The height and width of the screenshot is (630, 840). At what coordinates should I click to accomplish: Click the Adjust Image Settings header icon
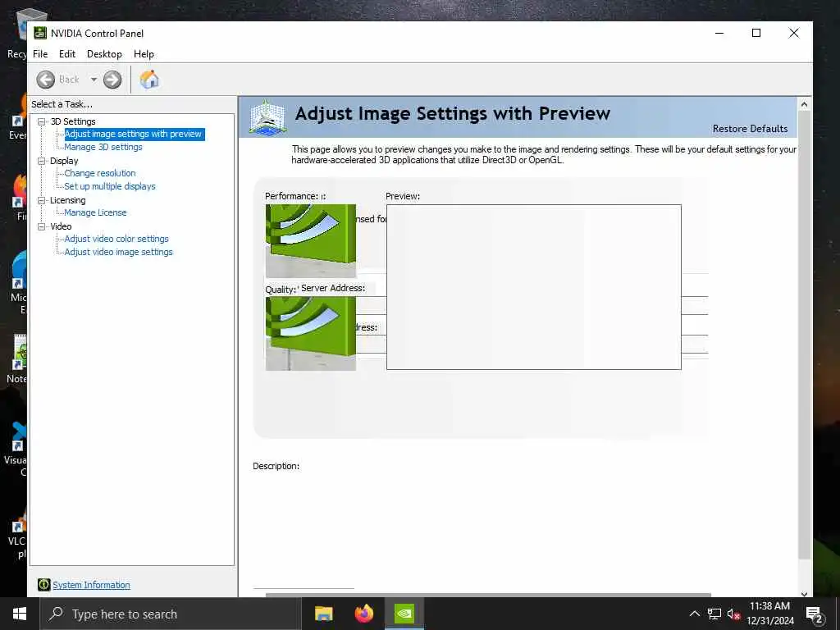[x=268, y=117]
